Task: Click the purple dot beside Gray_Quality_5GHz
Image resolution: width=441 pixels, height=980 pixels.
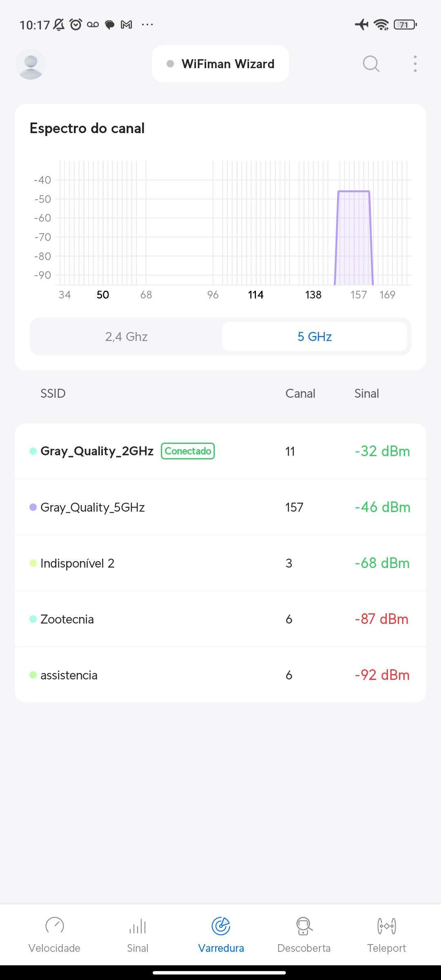Action: [x=33, y=507]
